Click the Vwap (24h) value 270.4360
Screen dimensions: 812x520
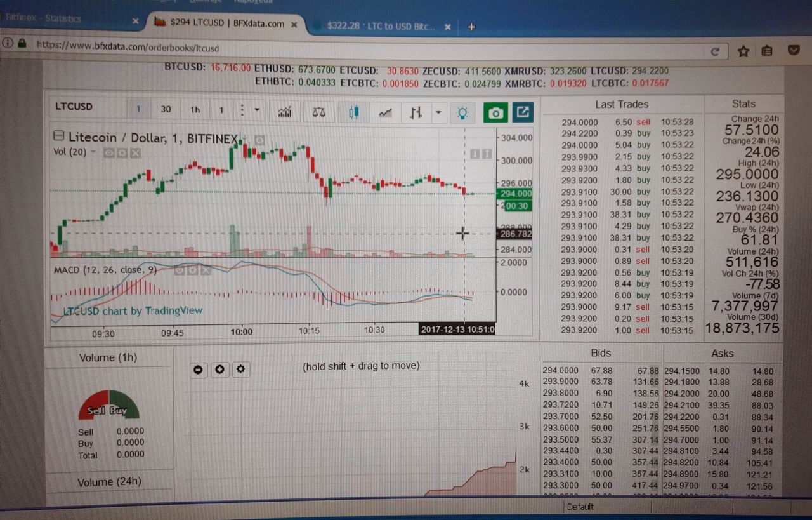click(x=747, y=218)
